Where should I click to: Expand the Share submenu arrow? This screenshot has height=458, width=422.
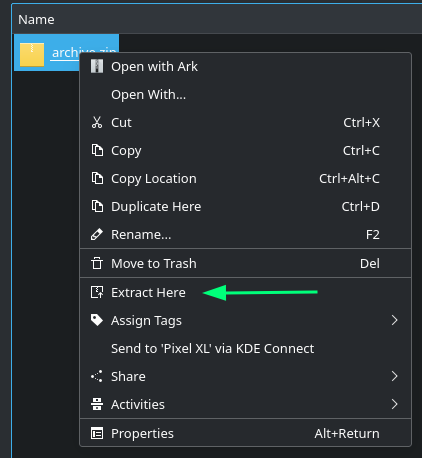click(x=395, y=376)
